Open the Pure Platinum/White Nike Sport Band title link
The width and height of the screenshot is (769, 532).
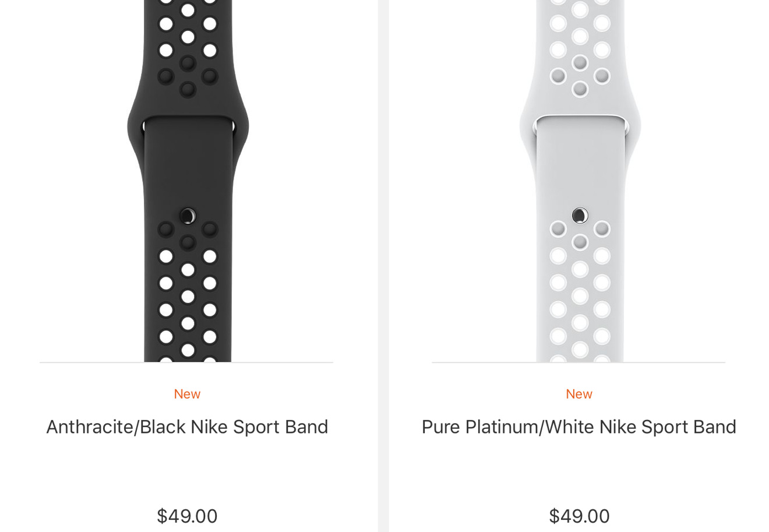[x=578, y=427]
